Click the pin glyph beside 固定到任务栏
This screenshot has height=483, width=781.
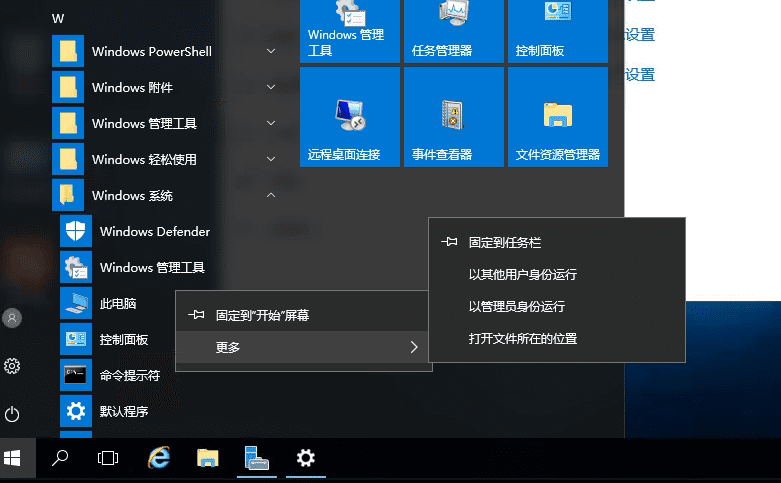[x=449, y=242]
